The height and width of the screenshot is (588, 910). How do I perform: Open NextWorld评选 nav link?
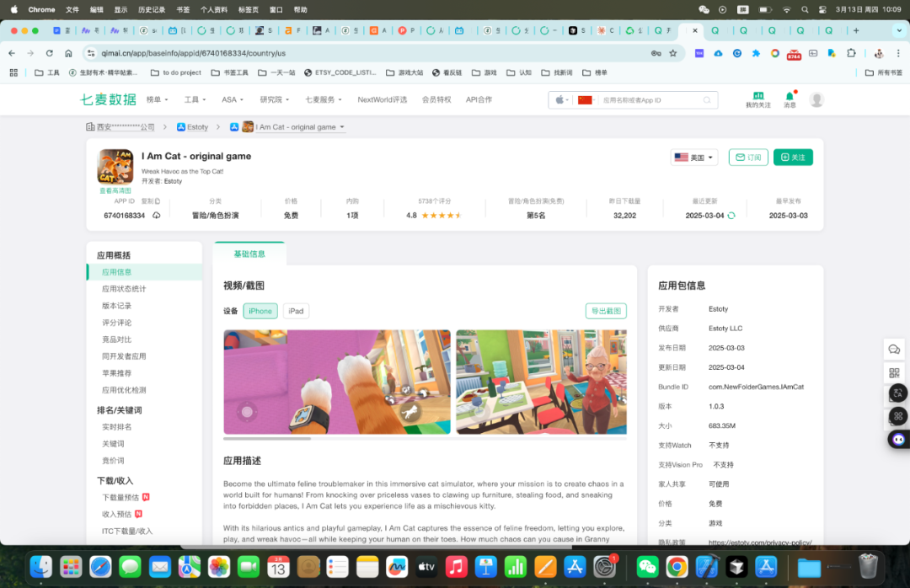pyautogui.click(x=382, y=100)
